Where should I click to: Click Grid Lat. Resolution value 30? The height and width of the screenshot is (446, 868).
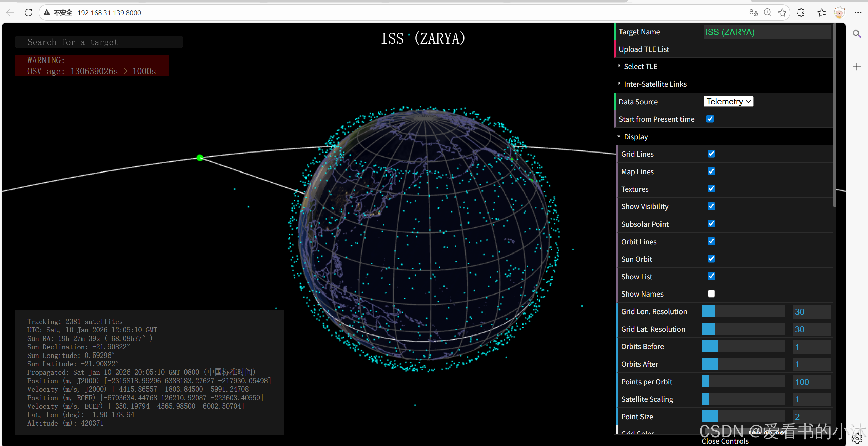point(812,329)
